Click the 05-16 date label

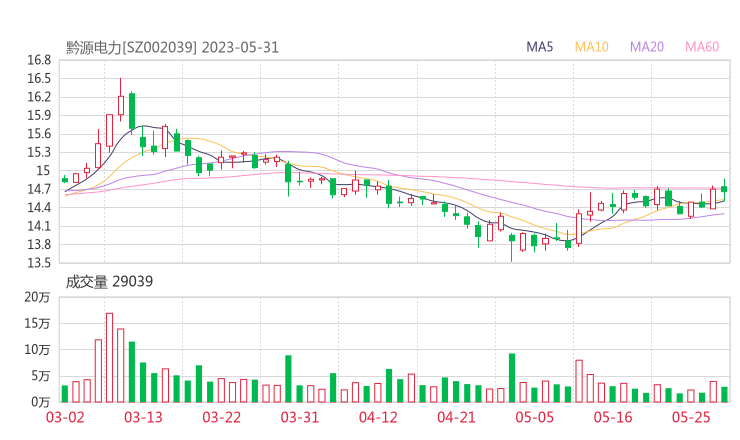[613, 417]
